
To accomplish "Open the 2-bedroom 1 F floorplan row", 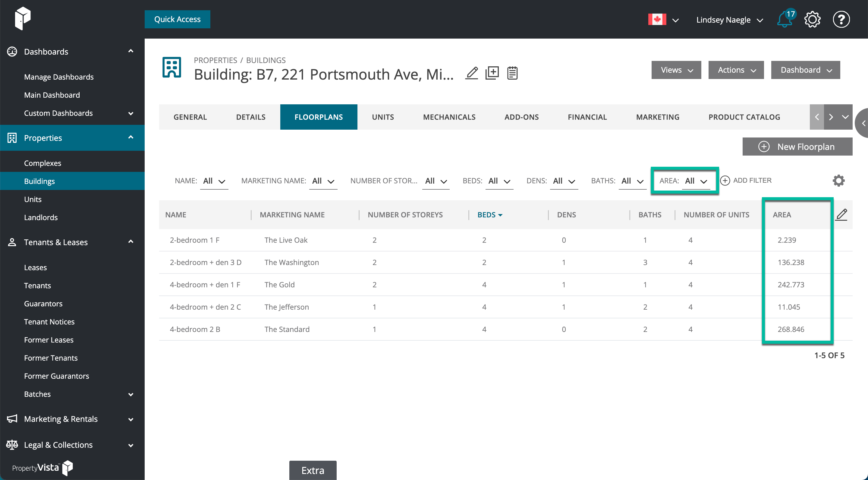I will pyautogui.click(x=505, y=240).
